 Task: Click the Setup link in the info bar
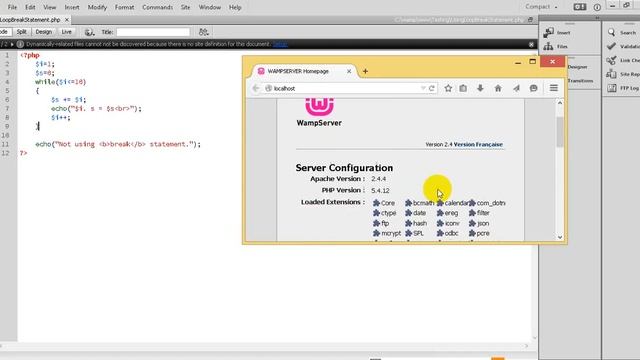(280, 44)
